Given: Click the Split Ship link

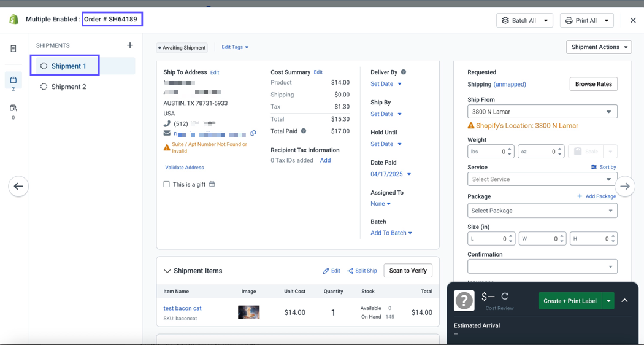Looking at the screenshot, I should 362,271.
